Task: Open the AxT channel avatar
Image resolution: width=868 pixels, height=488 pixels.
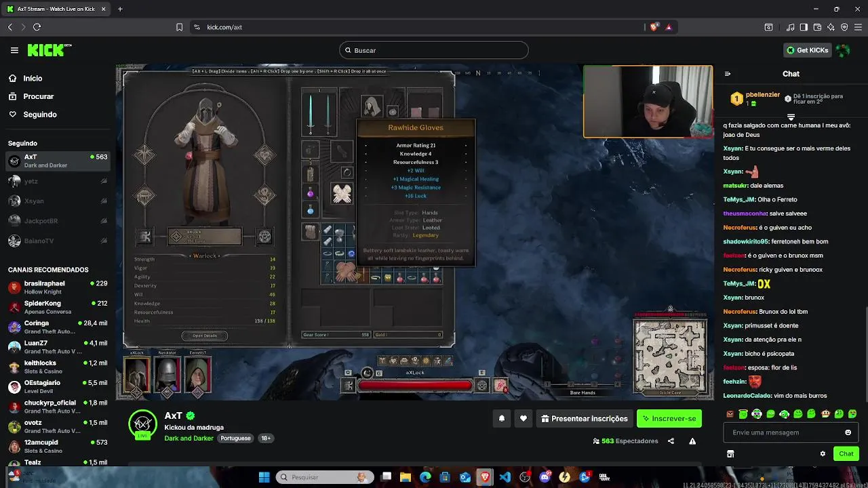Action: coord(142,424)
